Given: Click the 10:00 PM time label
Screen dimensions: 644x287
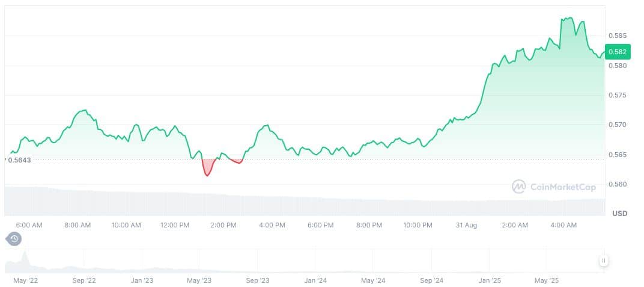Looking at the screenshot, I should (418, 225).
